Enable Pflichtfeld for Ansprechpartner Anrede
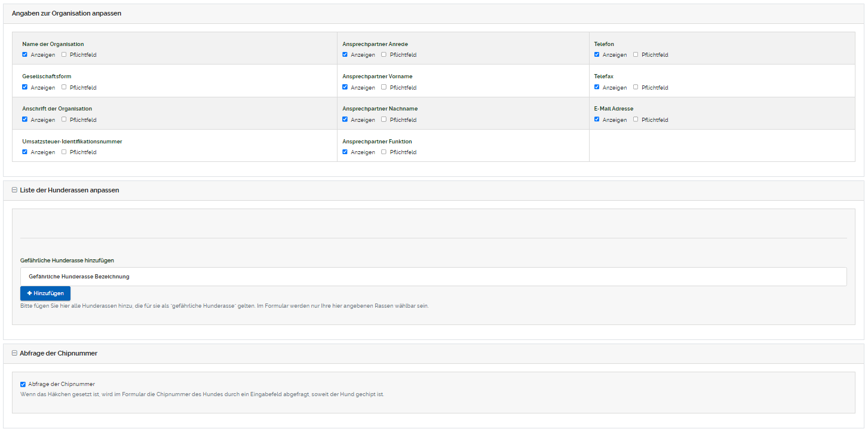Viewport: 868px width, 432px height. pyautogui.click(x=384, y=54)
